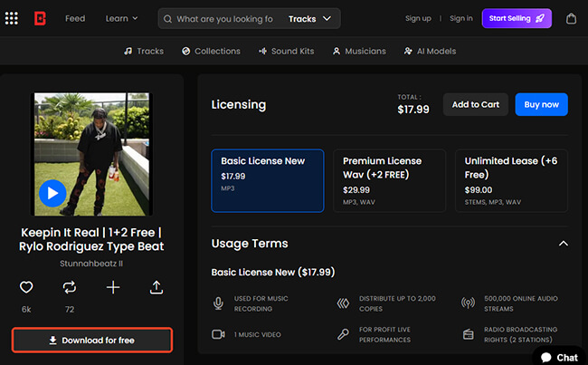This screenshot has width=588, height=365.
Task: Expand the Learn dropdown menu
Action: 122,18
